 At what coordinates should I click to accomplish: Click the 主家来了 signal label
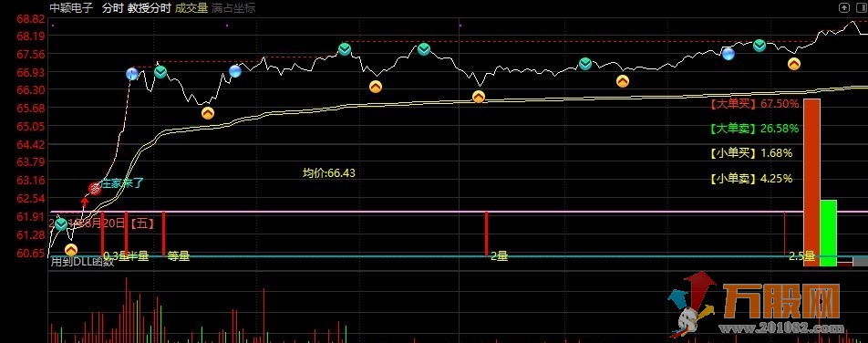[123, 184]
